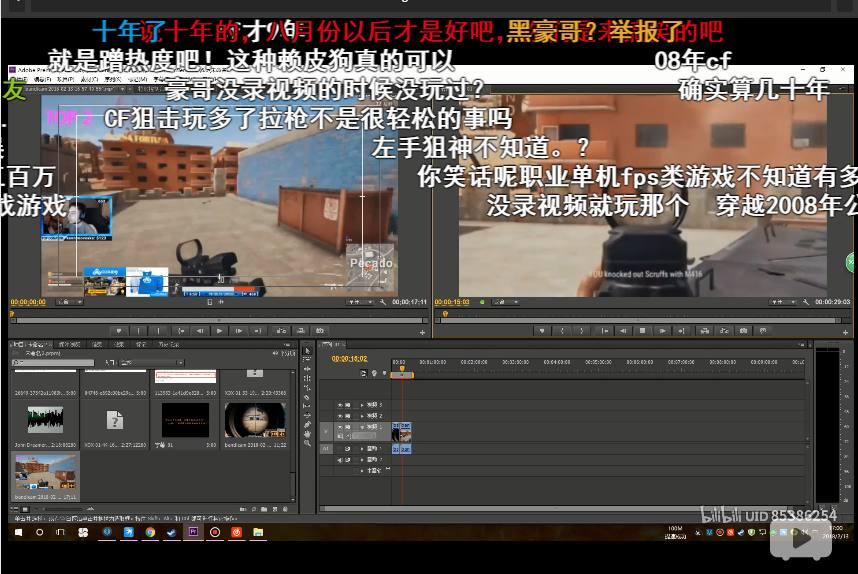Expand Master audio track
The height and width of the screenshot is (574, 858).
coord(362,470)
